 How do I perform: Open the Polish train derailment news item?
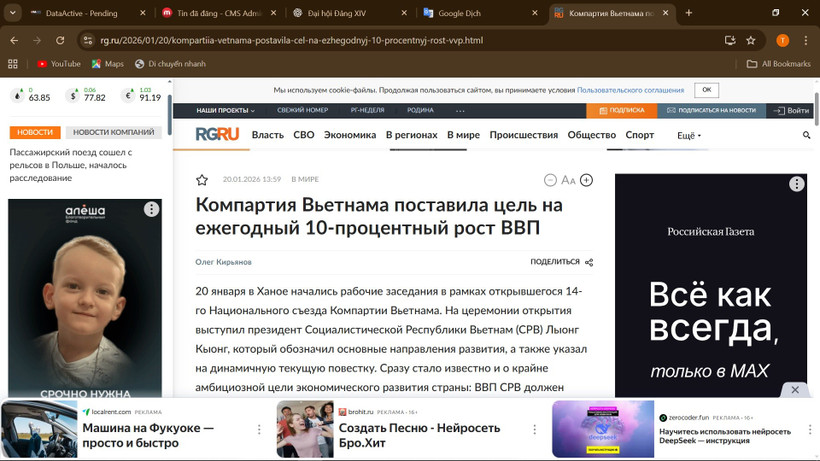coord(71,165)
